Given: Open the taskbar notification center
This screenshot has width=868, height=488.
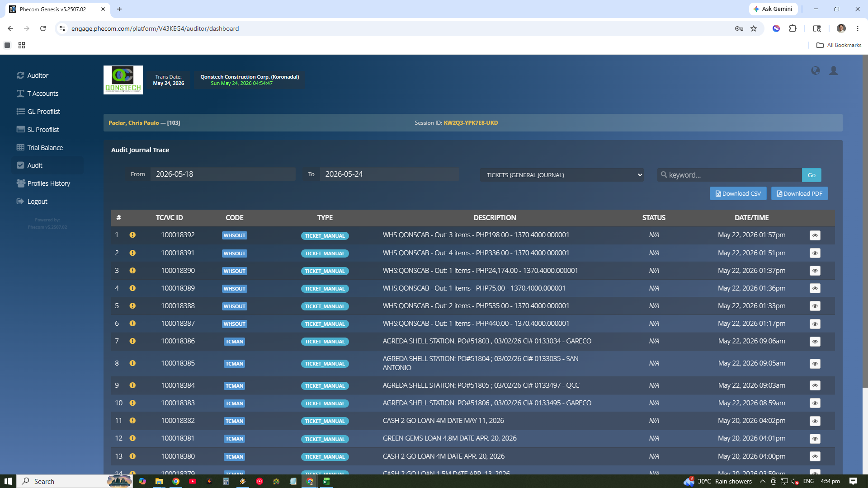Looking at the screenshot, I should tap(853, 481).
